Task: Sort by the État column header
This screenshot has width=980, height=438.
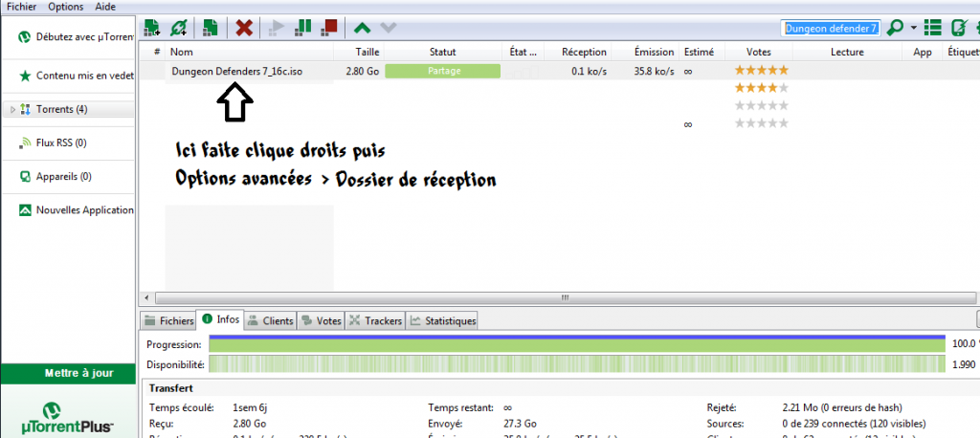Action: [523, 52]
